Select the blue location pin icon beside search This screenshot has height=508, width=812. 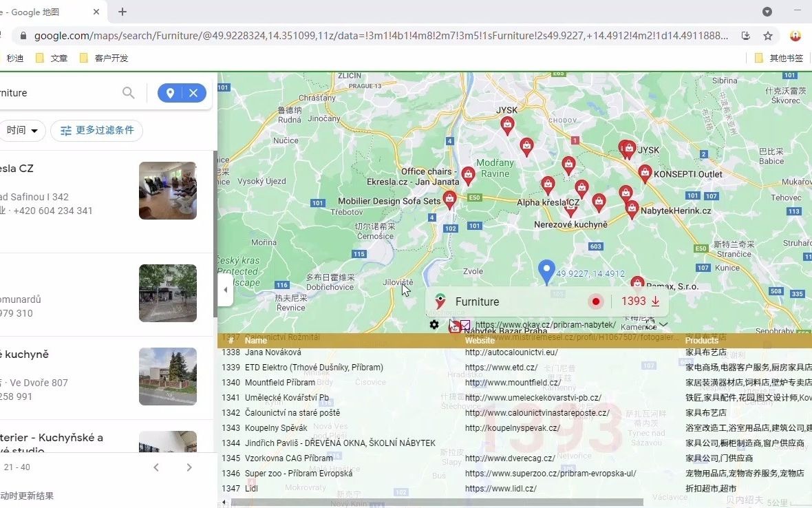pyautogui.click(x=169, y=92)
